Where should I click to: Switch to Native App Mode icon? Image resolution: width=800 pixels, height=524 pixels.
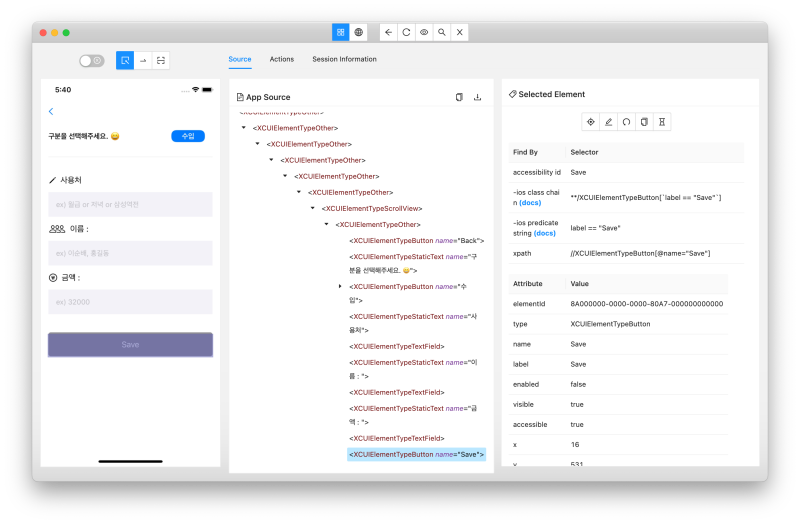pos(340,32)
